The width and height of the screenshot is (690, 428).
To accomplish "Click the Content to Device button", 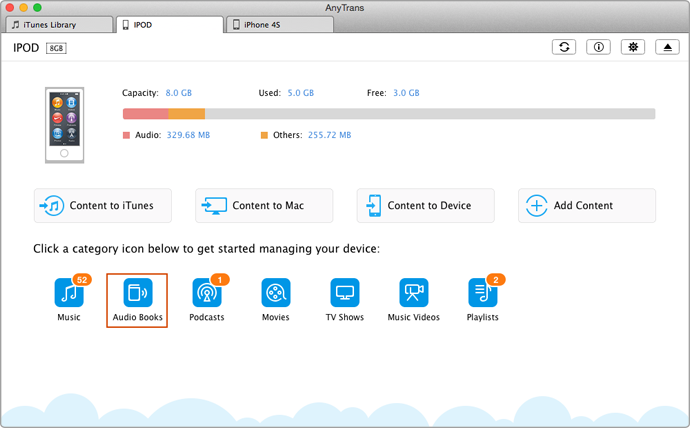I will [x=426, y=205].
